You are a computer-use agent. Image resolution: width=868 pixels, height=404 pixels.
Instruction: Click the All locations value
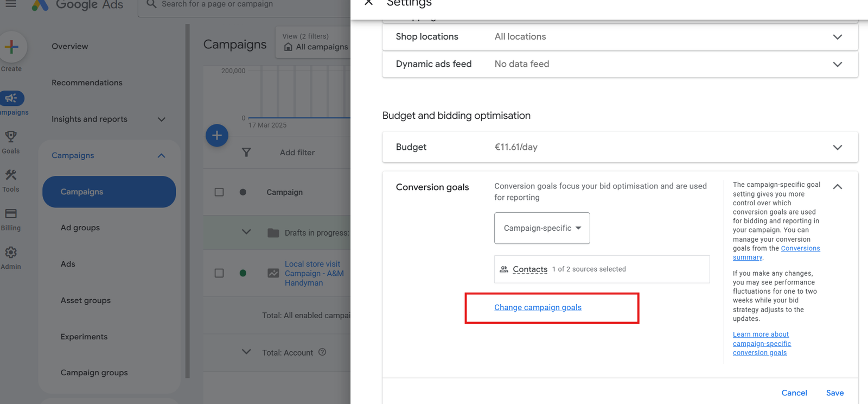tap(520, 37)
